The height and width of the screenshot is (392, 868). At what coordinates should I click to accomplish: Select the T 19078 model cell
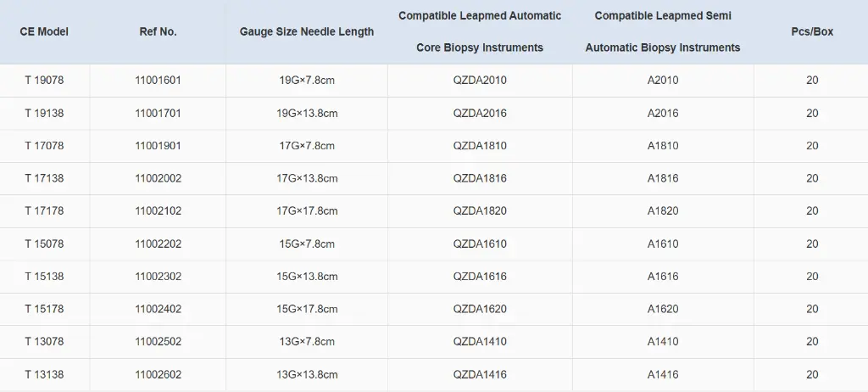point(44,81)
